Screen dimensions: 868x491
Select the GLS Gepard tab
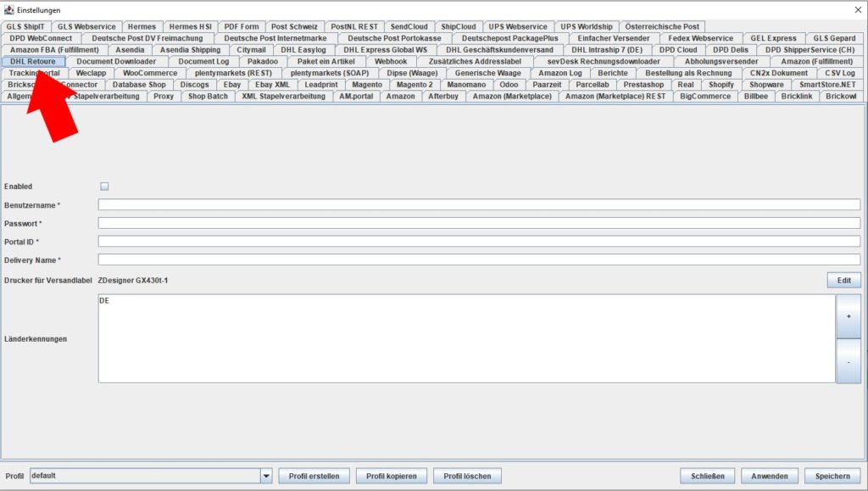click(834, 38)
